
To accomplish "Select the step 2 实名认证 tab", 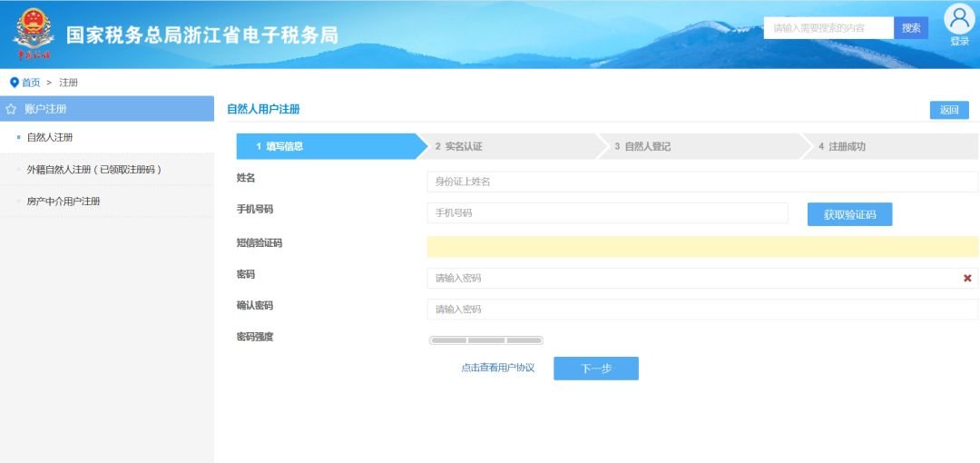I will click(508, 146).
